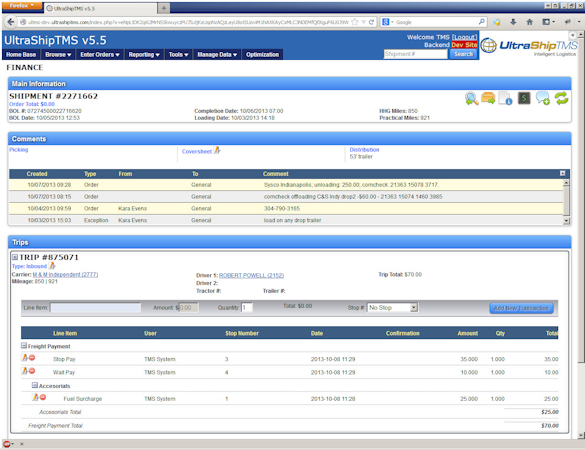Click the Firefox back arrow button
Image resolution: width=585 pixels, height=450 pixels.
[10, 22]
